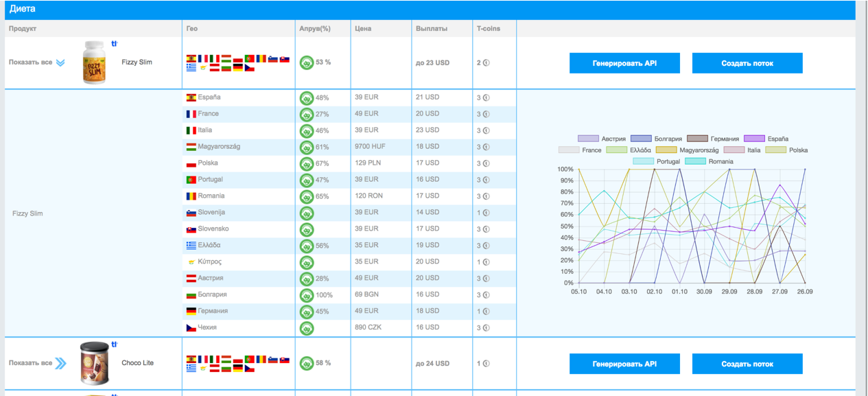Click the Болгария flag icon
This screenshot has width=868, height=396.
[x=191, y=295]
